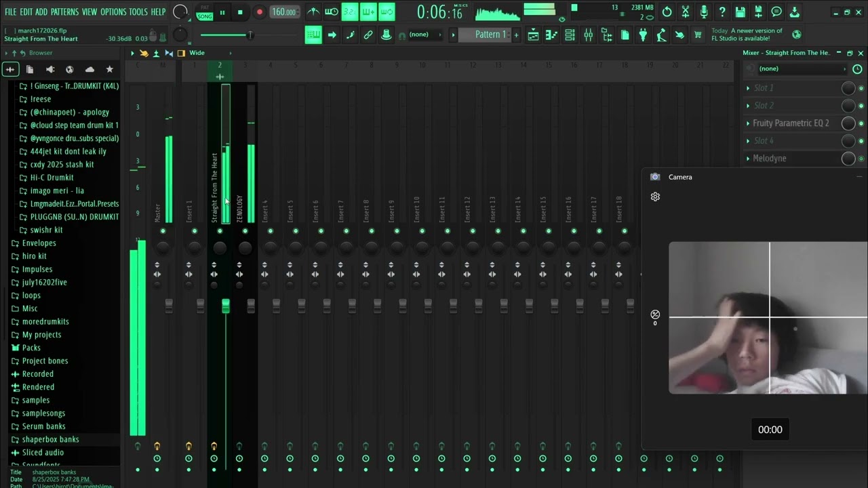Viewport: 868px width, 488px height.
Task: Click the browser plugin database speaker icon
Action: [50, 69]
